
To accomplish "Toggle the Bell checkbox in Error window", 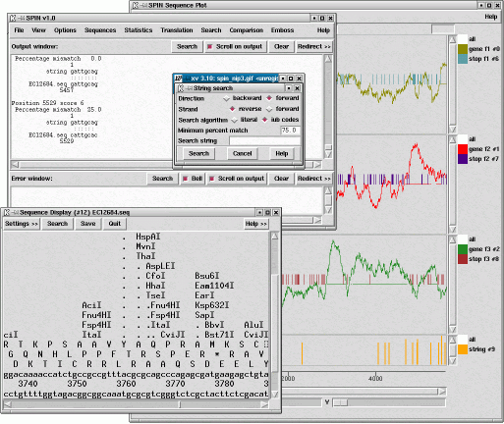I will pos(193,179).
